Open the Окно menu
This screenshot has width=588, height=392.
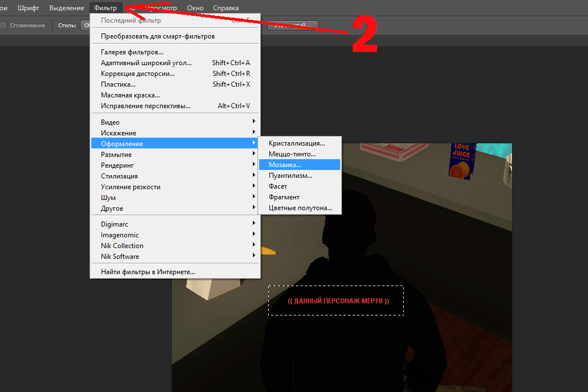click(195, 8)
